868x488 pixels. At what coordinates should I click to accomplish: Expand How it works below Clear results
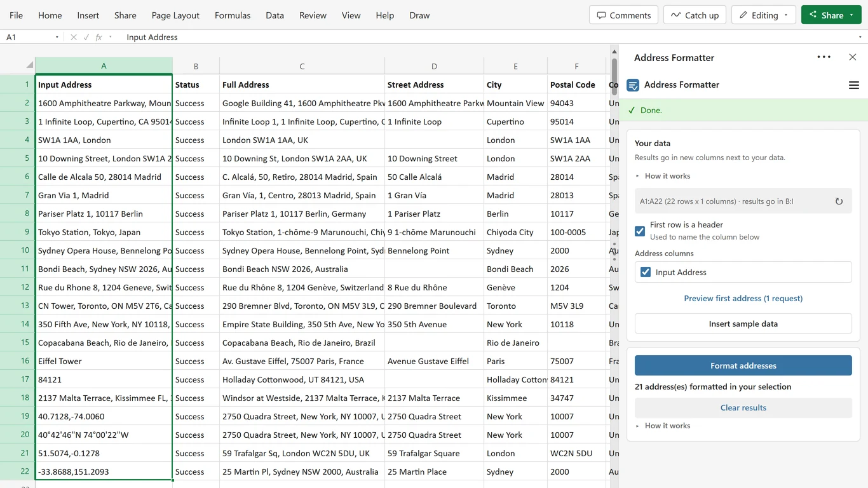(663, 426)
